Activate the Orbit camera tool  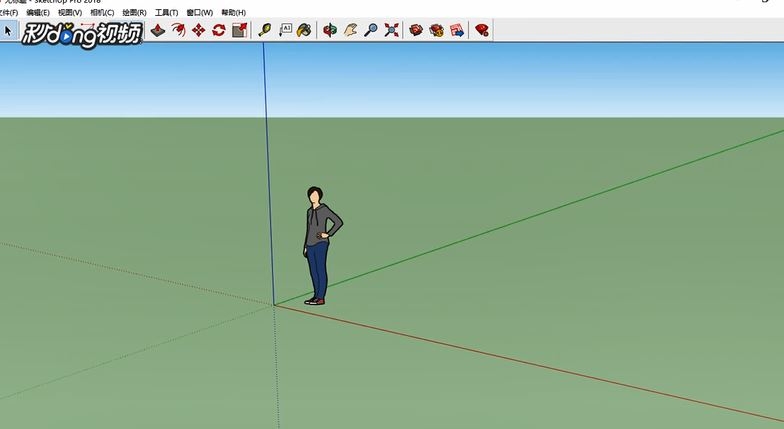coord(330,30)
